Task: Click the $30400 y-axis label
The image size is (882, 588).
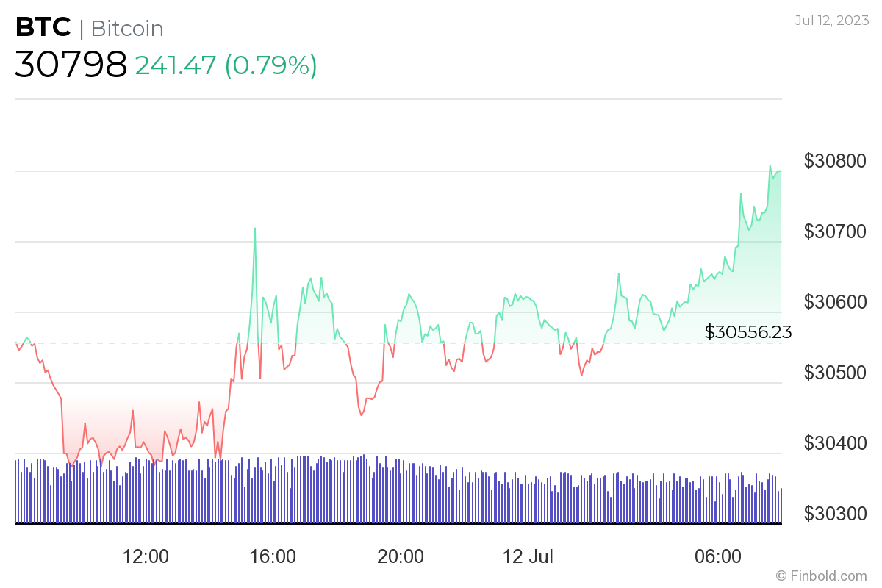Action: [835, 443]
